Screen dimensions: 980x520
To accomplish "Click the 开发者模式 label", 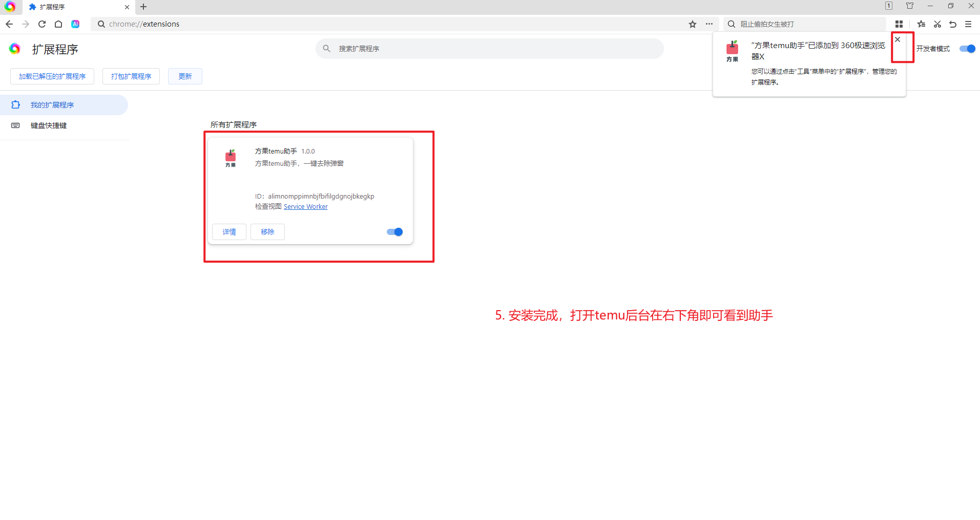I will tap(933, 49).
